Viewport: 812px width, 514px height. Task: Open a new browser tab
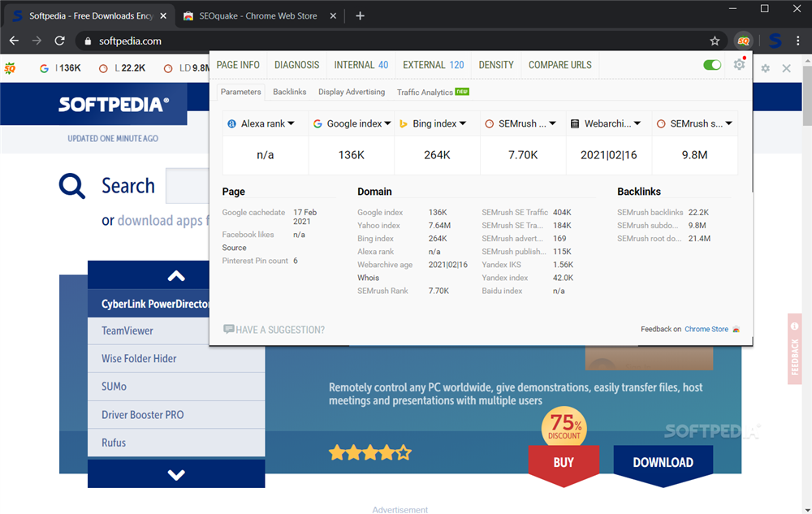point(361,15)
